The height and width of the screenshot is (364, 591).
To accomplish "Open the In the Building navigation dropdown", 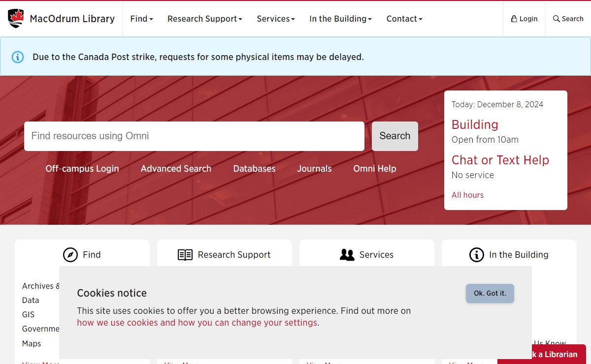I will 341,19.
